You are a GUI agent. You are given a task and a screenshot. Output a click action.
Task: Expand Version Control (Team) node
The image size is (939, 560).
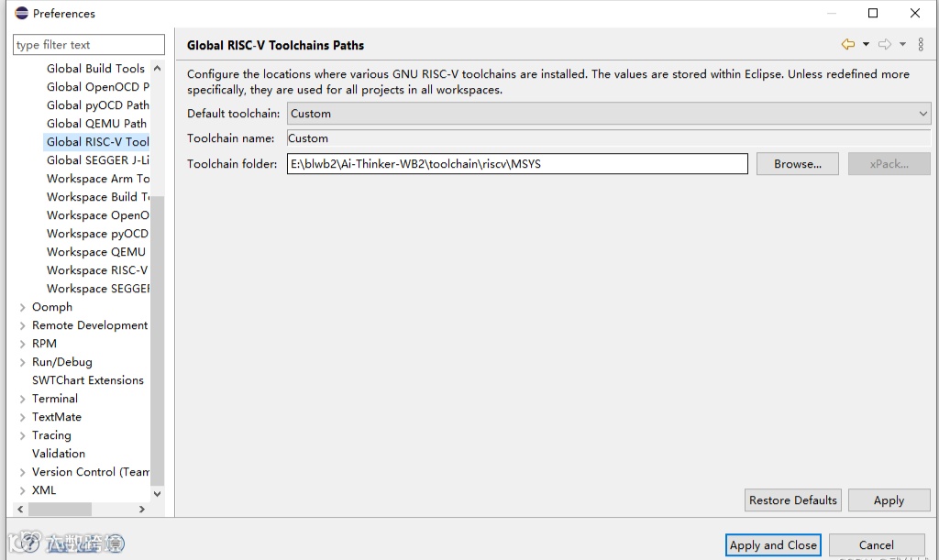[x=22, y=473]
